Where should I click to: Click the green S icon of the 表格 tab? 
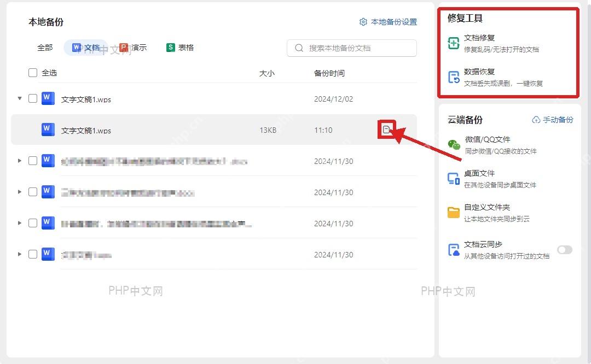click(x=171, y=48)
